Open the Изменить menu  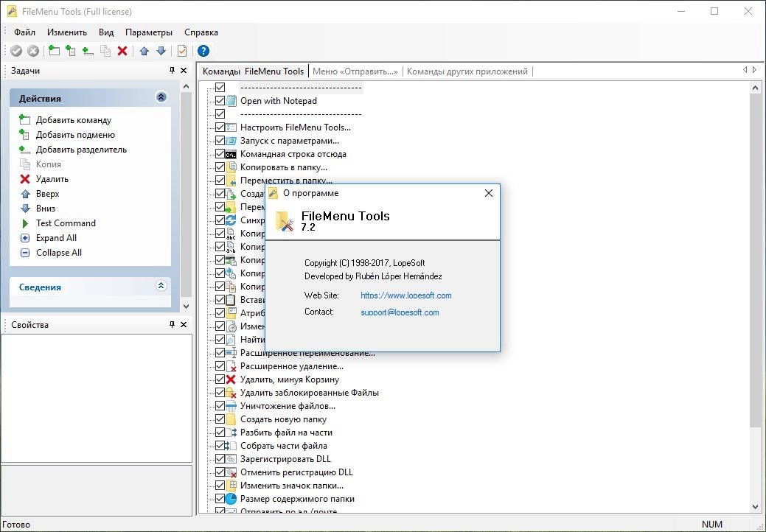[x=67, y=32]
